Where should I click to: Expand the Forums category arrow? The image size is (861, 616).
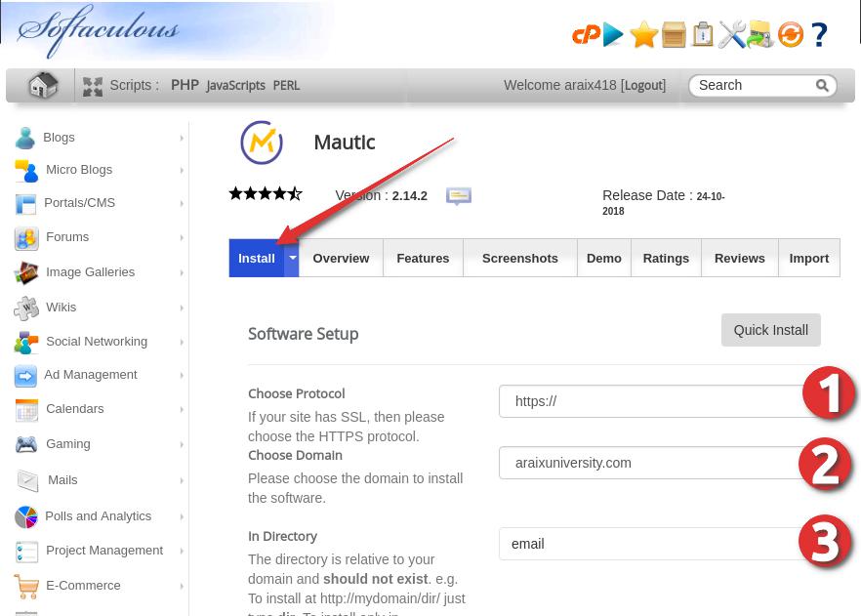182,238
